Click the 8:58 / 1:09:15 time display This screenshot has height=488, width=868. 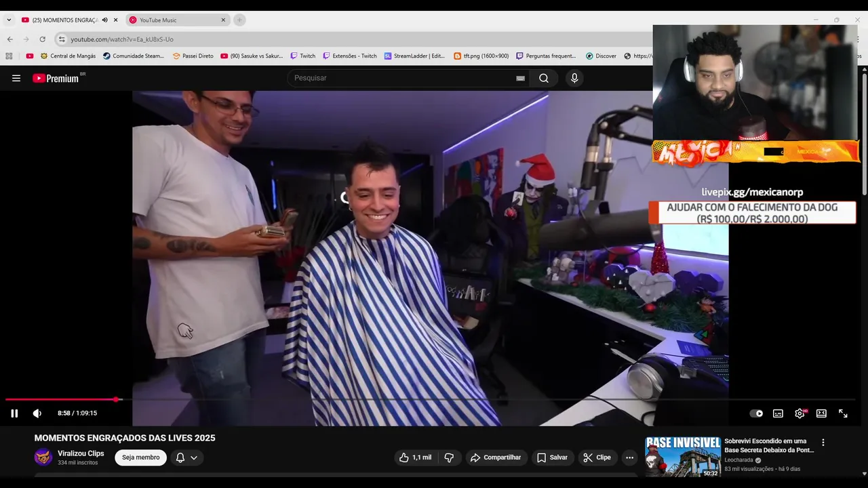coord(77,413)
